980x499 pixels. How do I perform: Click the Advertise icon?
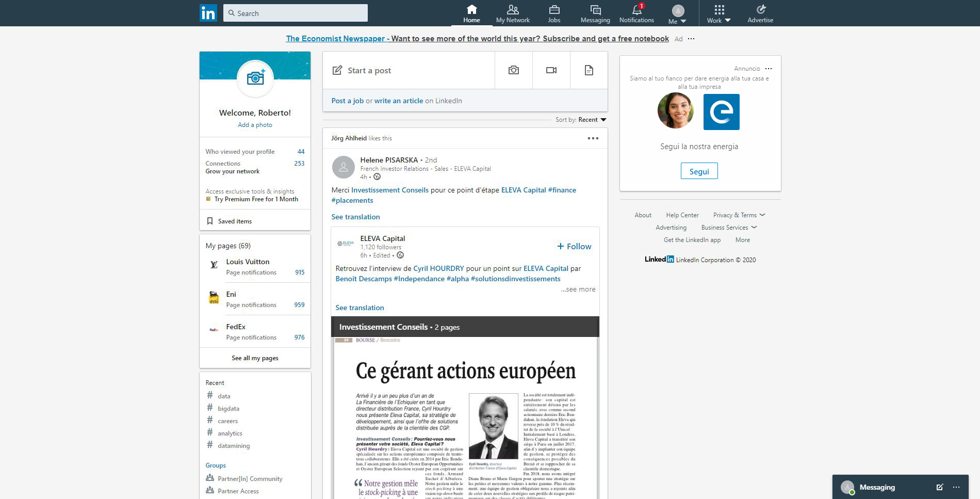click(x=760, y=14)
